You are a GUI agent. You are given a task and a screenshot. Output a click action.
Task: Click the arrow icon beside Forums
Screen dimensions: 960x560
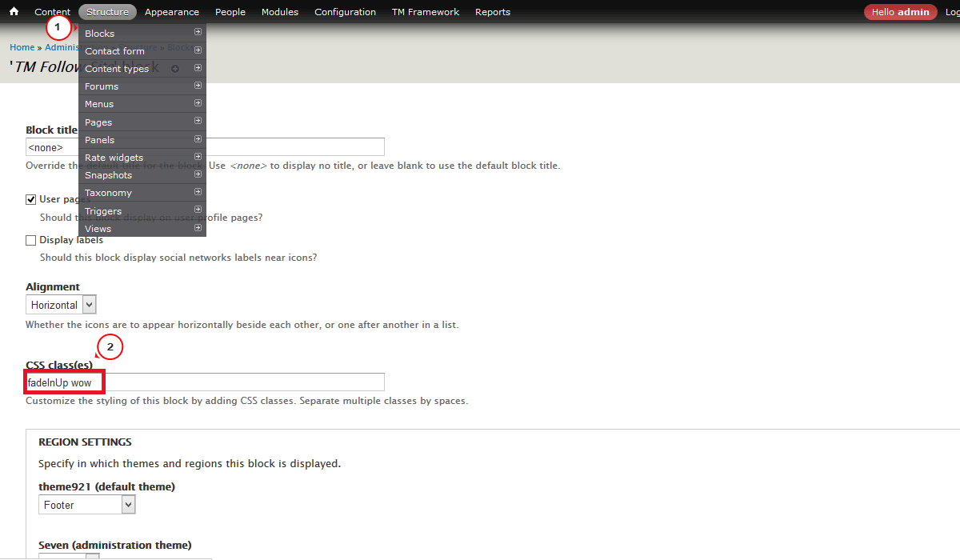tap(198, 86)
